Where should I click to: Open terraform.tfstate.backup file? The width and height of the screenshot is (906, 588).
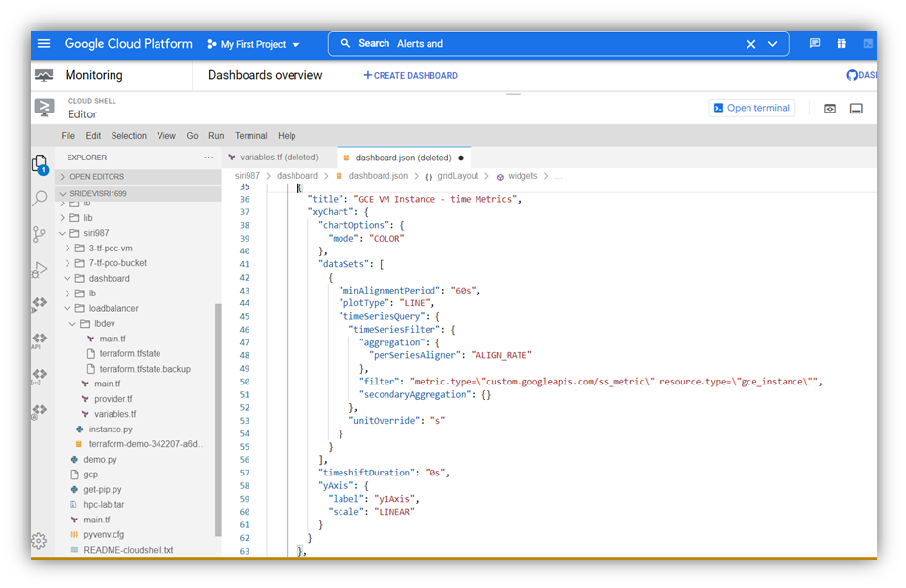[x=145, y=369]
